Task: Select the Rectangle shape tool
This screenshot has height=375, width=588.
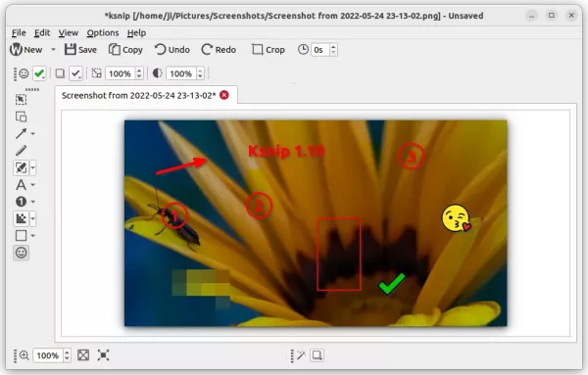Action: (21, 236)
